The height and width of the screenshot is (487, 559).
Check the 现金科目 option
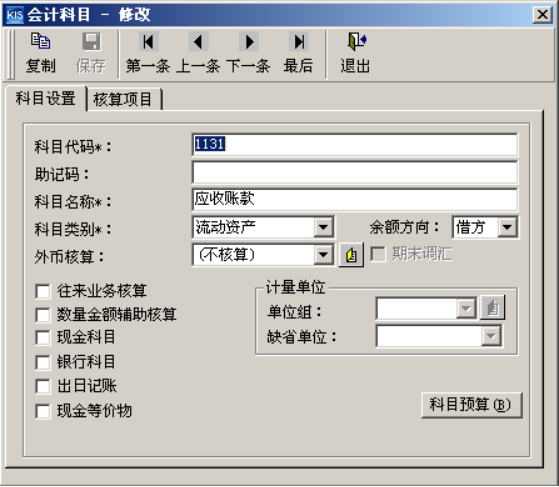[x=43, y=338]
